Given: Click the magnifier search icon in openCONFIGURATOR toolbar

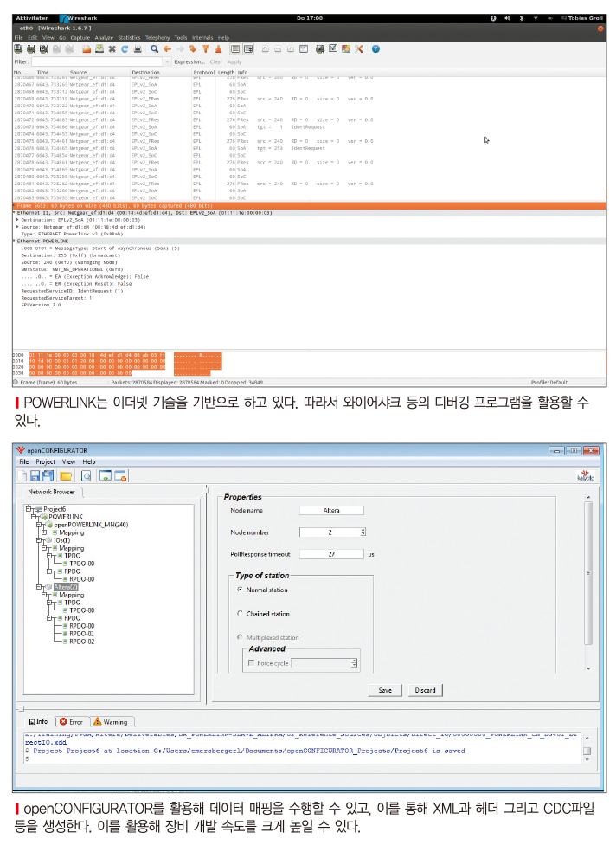Looking at the screenshot, I should (x=87, y=476).
